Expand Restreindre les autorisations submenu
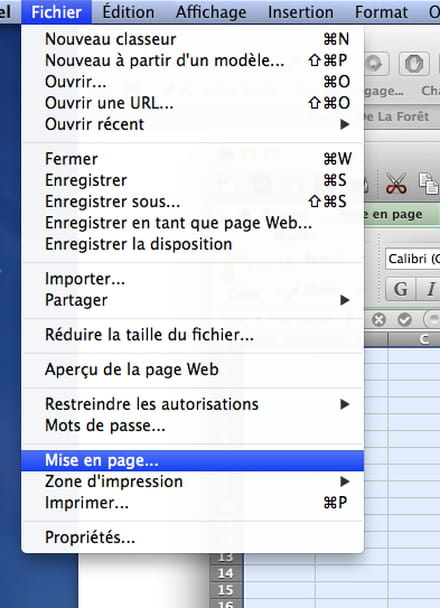440x608 pixels. click(193, 404)
